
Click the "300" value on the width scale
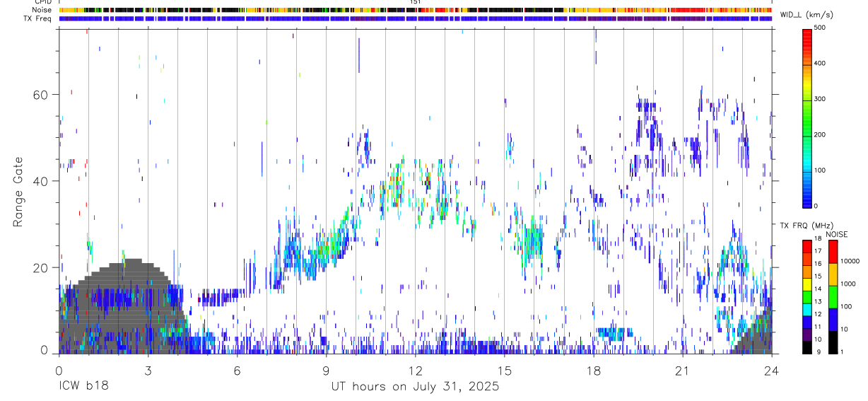click(821, 99)
